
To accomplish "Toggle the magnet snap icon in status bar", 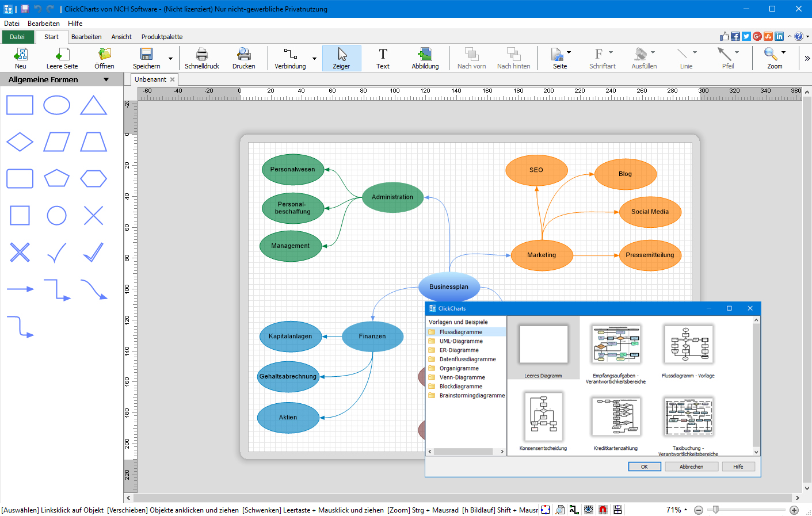I will pyautogui.click(x=603, y=510).
